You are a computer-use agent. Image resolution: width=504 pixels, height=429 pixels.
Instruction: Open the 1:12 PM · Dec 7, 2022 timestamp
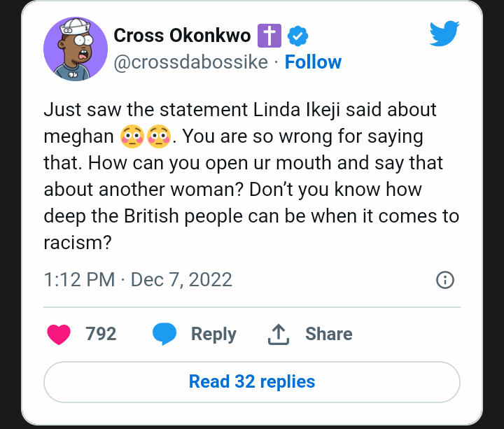tap(138, 280)
